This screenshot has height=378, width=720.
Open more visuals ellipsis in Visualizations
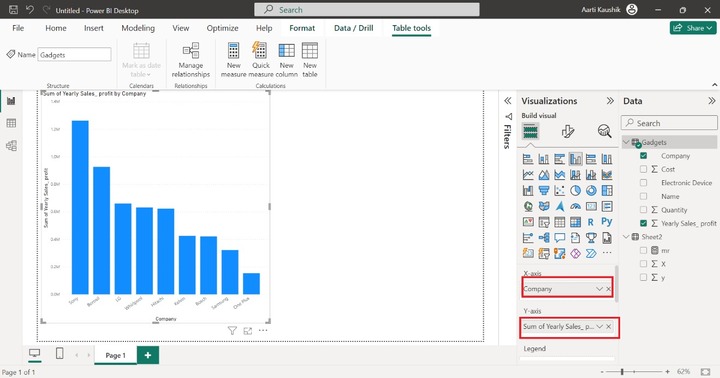607,253
